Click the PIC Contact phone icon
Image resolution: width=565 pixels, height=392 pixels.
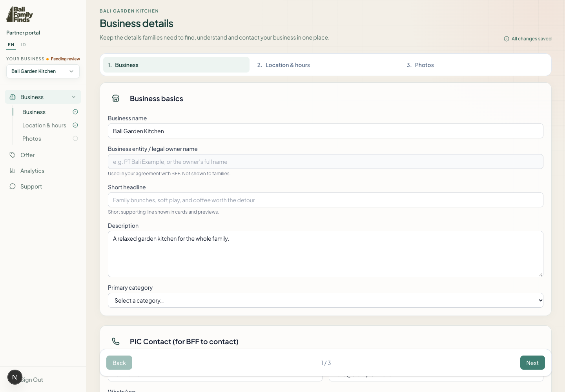pos(116,341)
